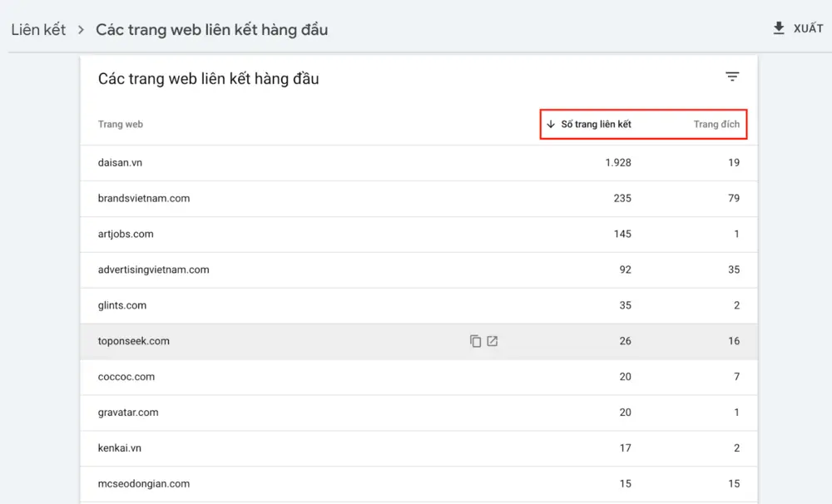Open the brandsvietnam.com row
832x504 pixels.
[418, 199]
